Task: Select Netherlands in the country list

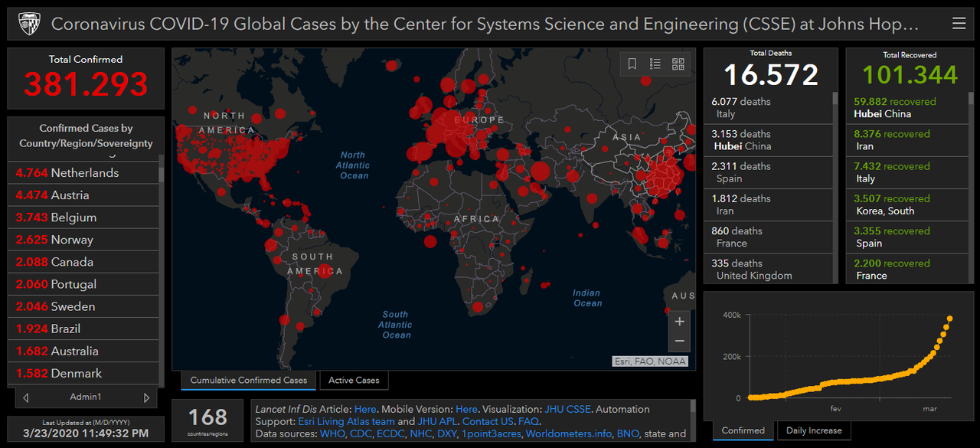Action: click(x=83, y=173)
